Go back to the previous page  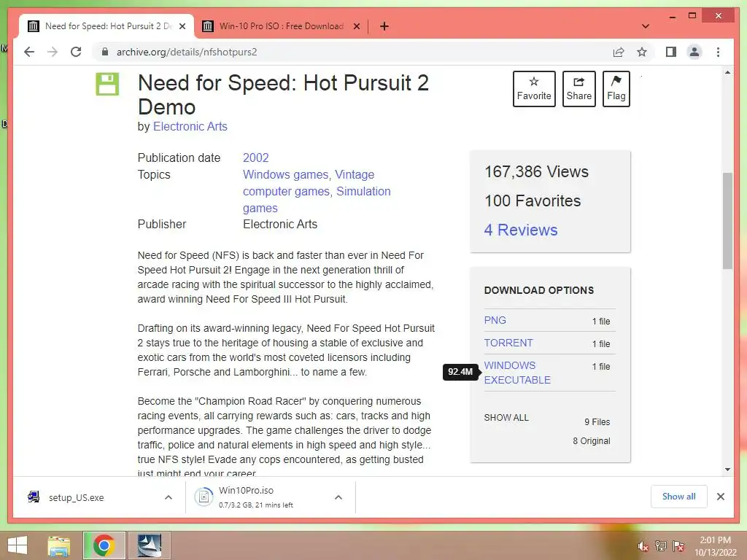click(x=29, y=52)
